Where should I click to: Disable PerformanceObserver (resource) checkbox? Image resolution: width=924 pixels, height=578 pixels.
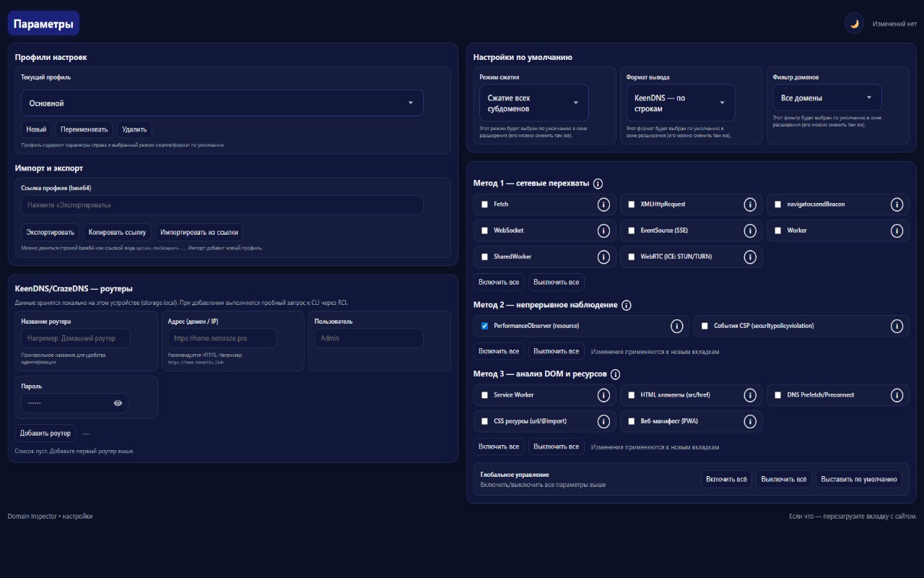pyautogui.click(x=484, y=326)
